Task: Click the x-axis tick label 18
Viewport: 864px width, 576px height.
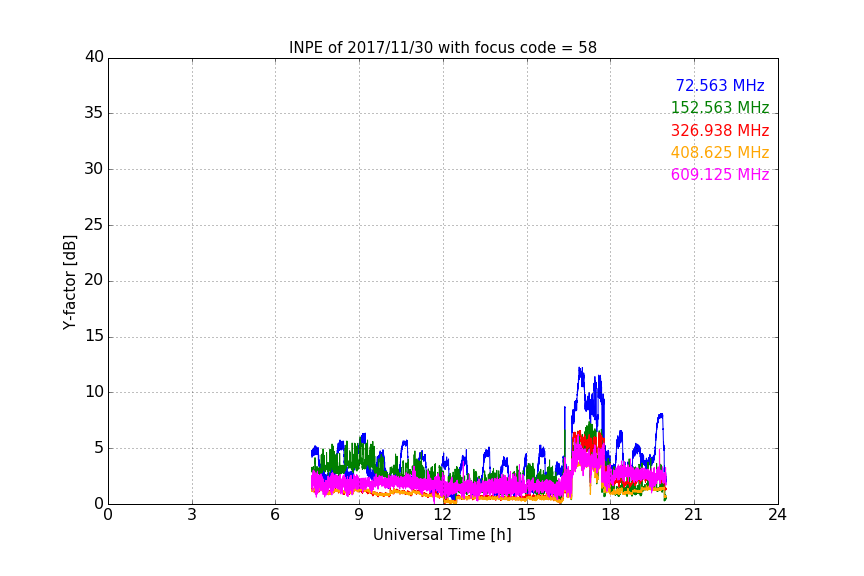Action: [x=611, y=515]
